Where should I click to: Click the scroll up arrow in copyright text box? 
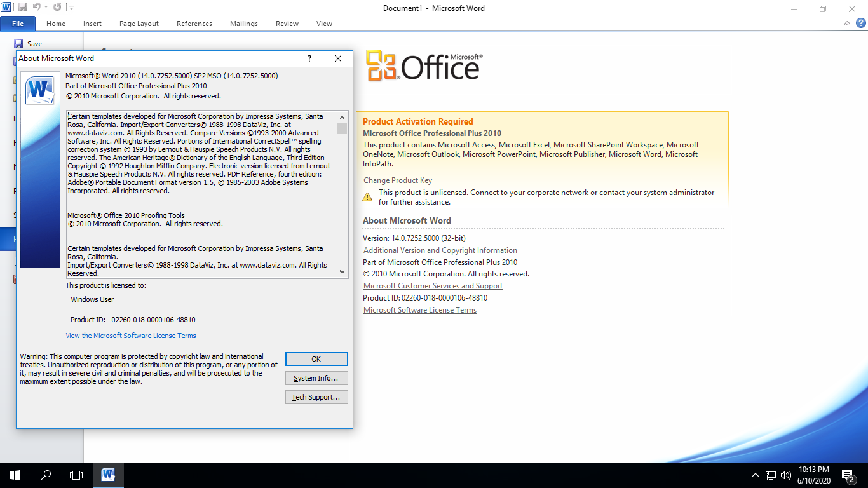coord(342,117)
